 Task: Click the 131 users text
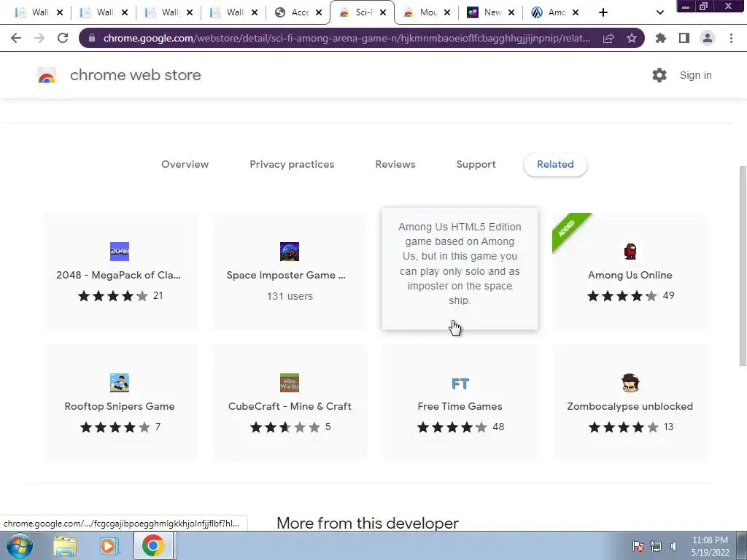click(x=290, y=296)
